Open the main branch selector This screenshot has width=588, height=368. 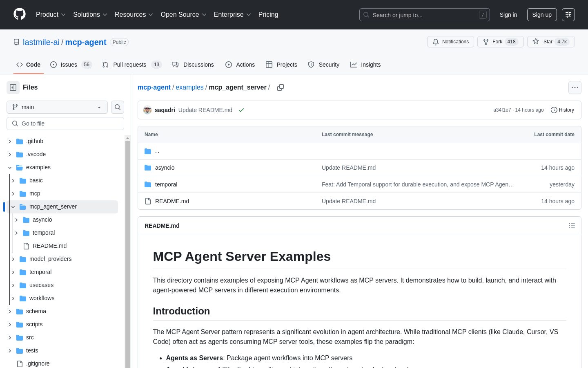point(57,107)
